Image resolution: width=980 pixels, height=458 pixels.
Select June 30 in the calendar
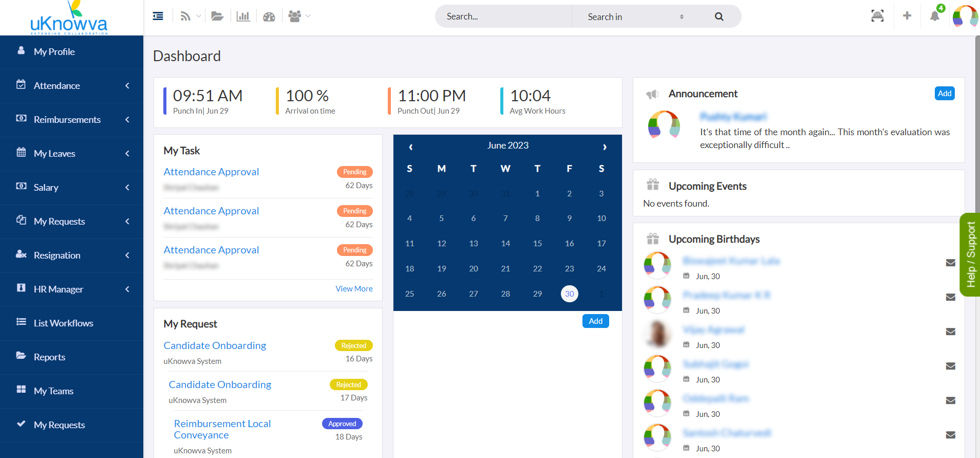click(x=569, y=294)
